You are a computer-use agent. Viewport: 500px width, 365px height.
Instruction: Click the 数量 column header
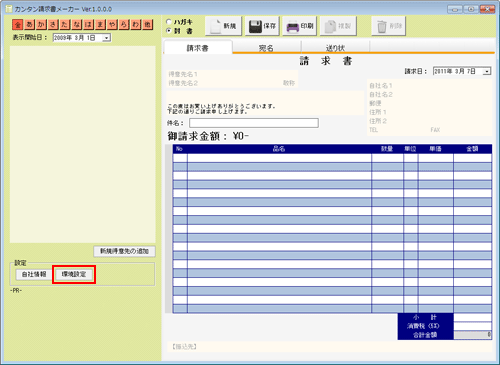387,149
